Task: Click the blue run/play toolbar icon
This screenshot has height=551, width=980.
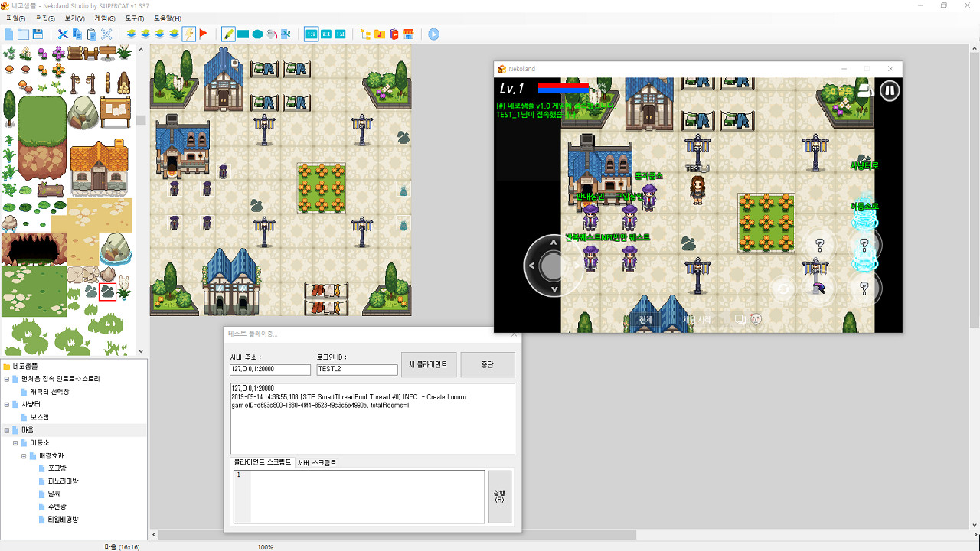Action: tap(433, 34)
